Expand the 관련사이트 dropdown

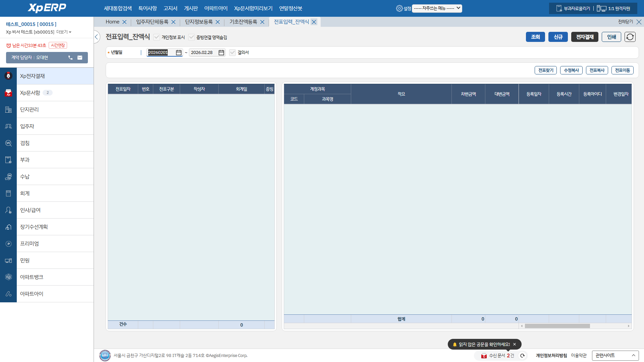[615, 355]
